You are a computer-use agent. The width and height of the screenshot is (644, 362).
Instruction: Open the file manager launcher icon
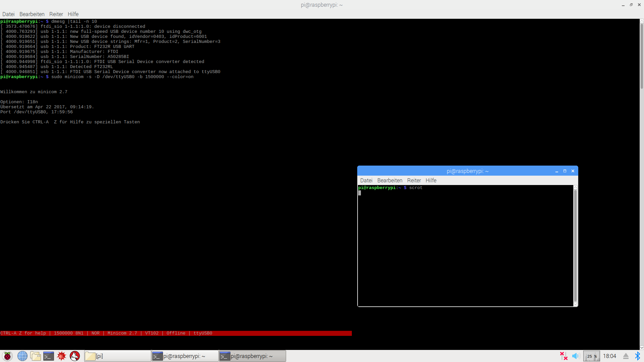(x=35, y=356)
